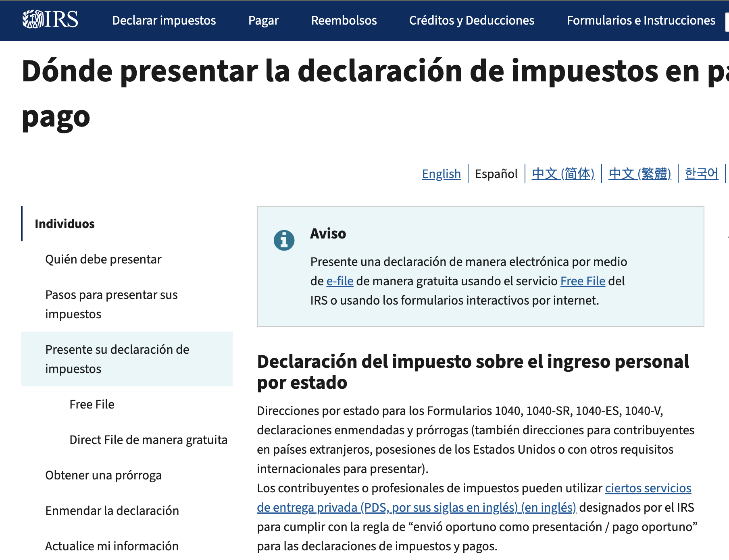Open the Free File sidebar link
Viewport: 729px width, 560px height.
(92, 404)
